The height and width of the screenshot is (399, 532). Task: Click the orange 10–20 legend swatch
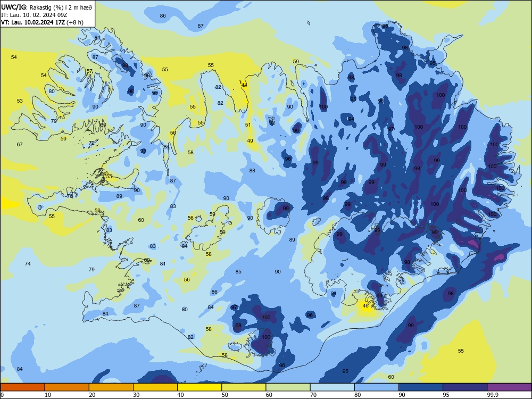click(67, 387)
